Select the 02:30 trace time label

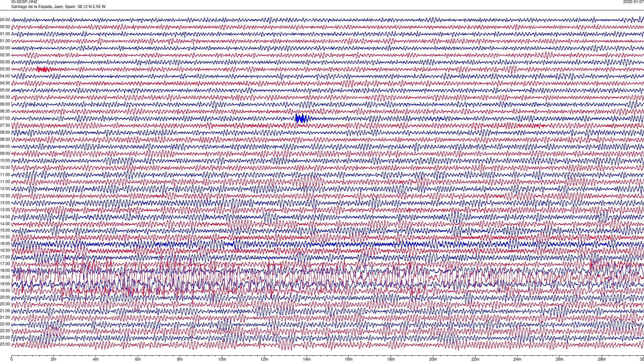point(5,55)
